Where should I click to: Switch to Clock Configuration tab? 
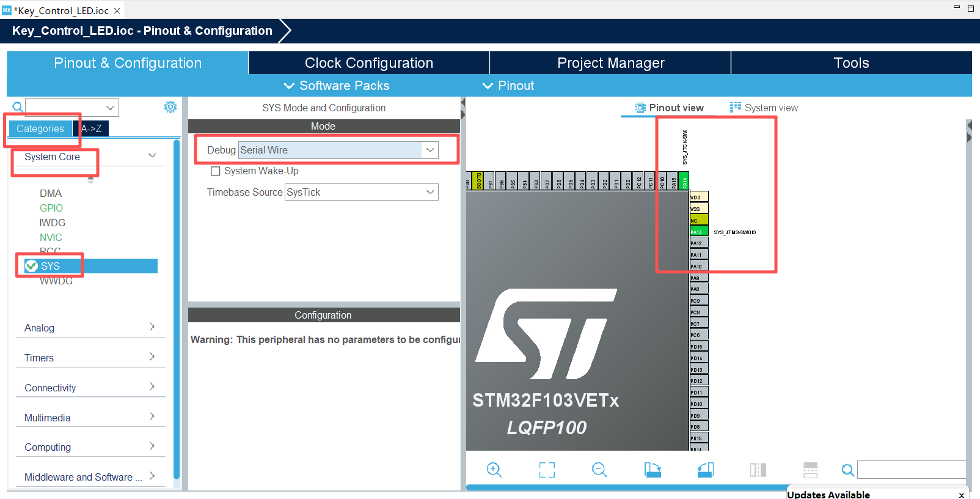point(369,63)
